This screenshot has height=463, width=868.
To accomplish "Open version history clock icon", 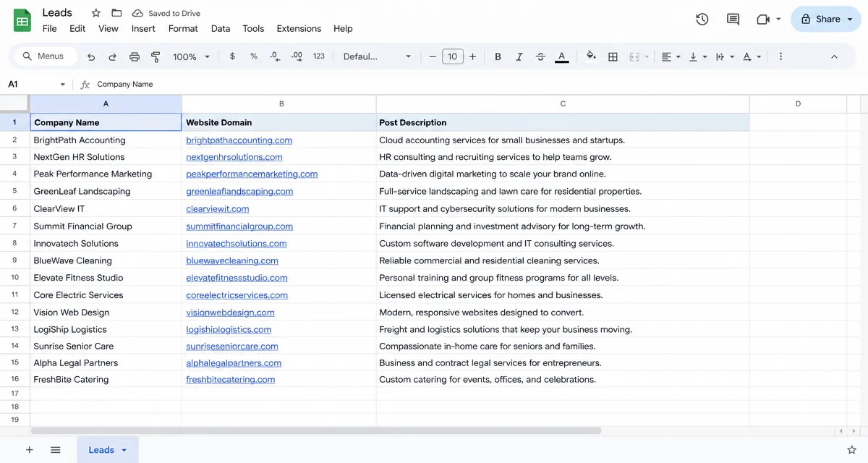I will (x=702, y=20).
